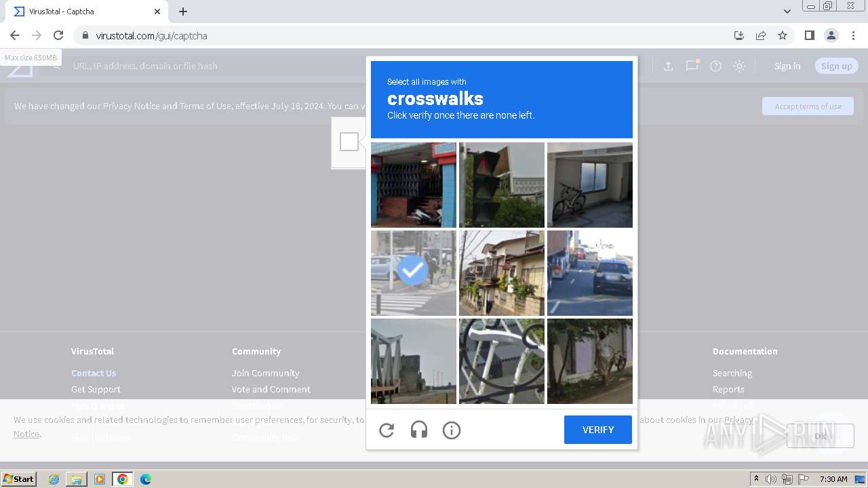Click the Sign up button

click(836, 66)
